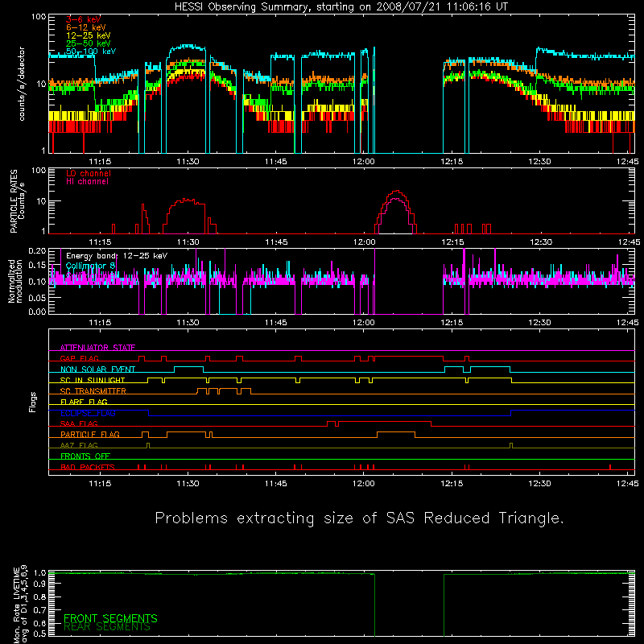This screenshot has height=644, width=644.
Task: Select the yellow 12-25 keV legend entry
Action: 88,35
